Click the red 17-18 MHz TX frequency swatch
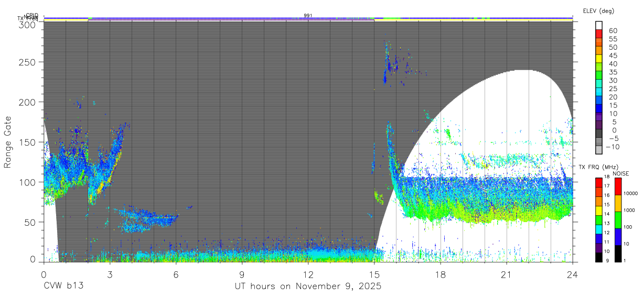The height and width of the screenshot is (297, 644). [x=599, y=182]
